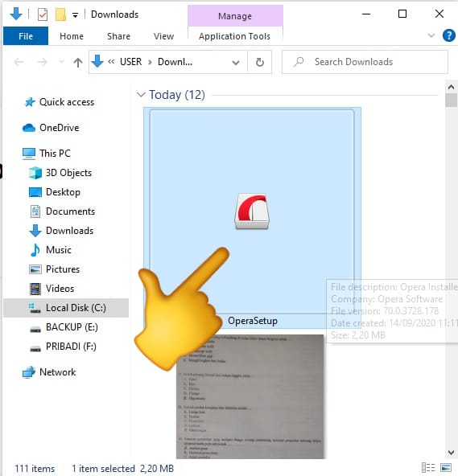This screenshot has width=458, height=476.
Task: Open Videos folder in sidebar
Action: 60,289
